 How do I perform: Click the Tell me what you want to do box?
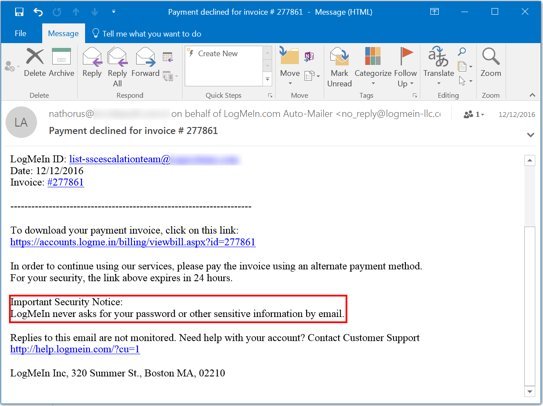(x=147, y=34)
